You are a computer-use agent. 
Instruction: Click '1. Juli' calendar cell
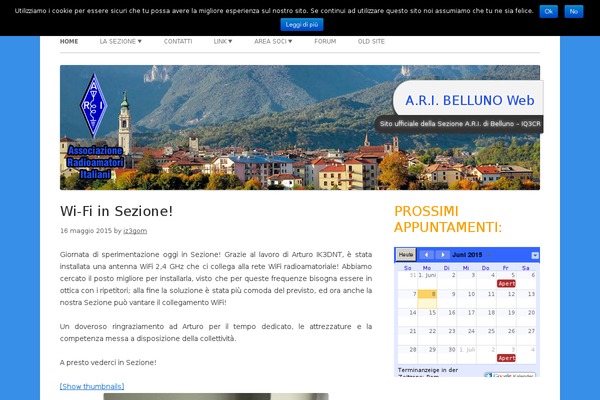(466, 354)
